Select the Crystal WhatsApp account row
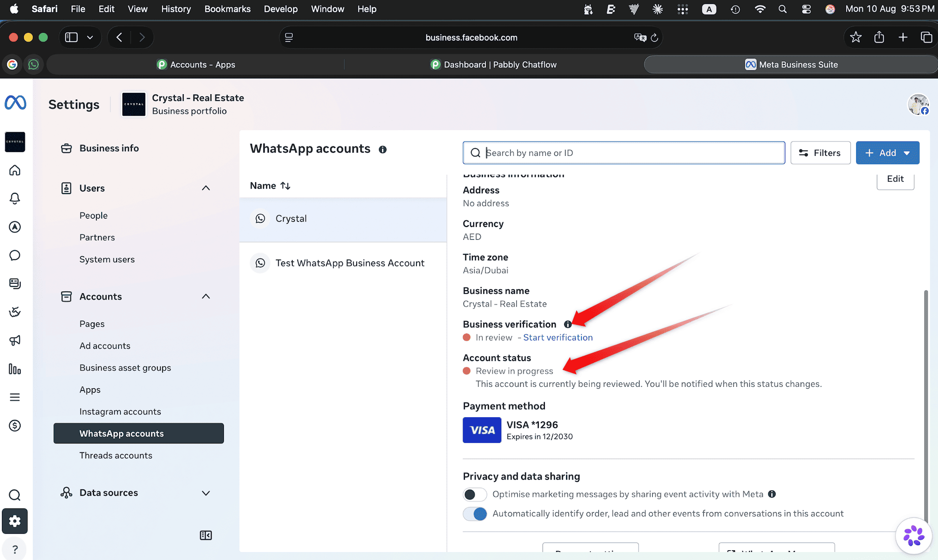The height and width of the screenshot is (560, 938). [x=343, y=219]
